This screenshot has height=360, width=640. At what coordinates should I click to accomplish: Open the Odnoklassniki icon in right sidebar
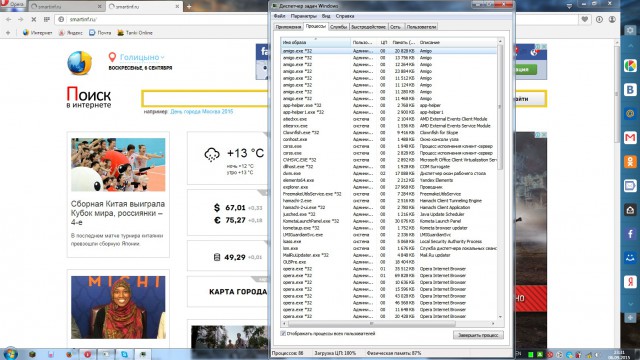(630, 162)
